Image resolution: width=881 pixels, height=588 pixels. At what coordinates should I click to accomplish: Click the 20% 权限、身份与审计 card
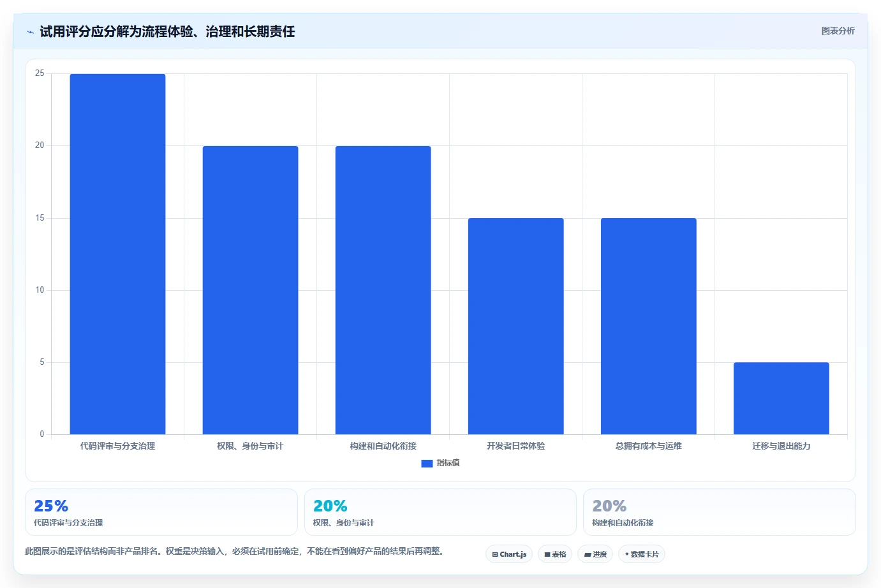[440, 512]
